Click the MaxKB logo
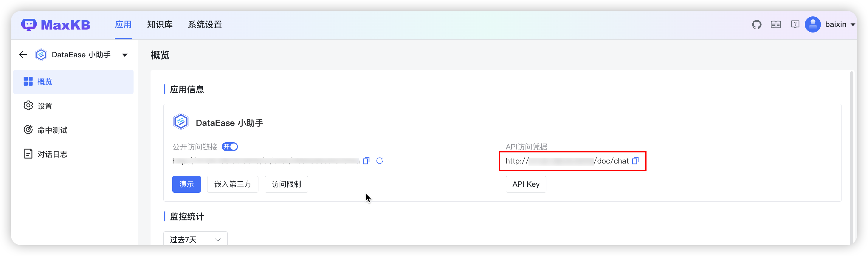The width and height of the screenshot is (868, 256). click(56, 25)
